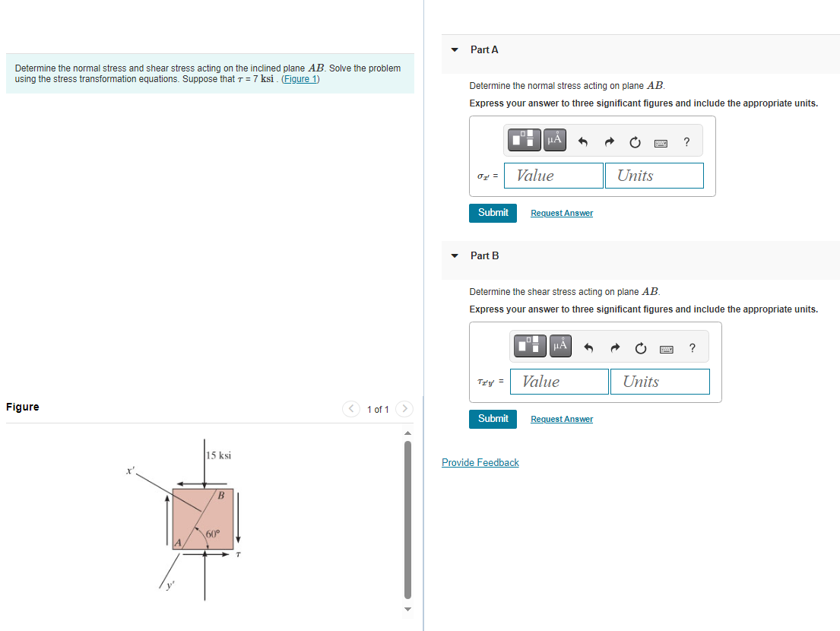
Task: Click the Part B Units input field
Action: point(660,382)
